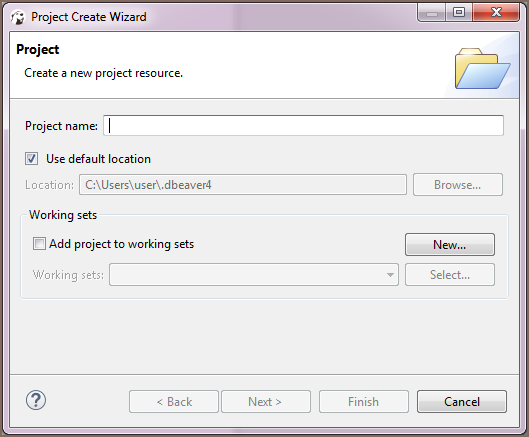Click the Location path text field
The width and height of the screenshot is (529, 437).
tap(243, 185)
